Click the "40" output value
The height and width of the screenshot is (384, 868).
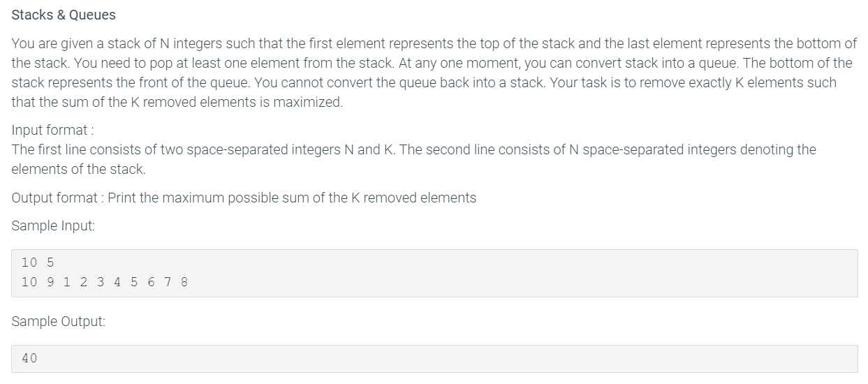point(29,358)
